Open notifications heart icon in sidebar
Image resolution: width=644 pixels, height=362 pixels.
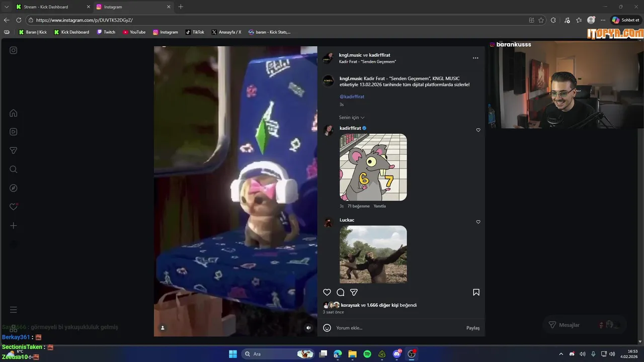[x=14, y=207]
